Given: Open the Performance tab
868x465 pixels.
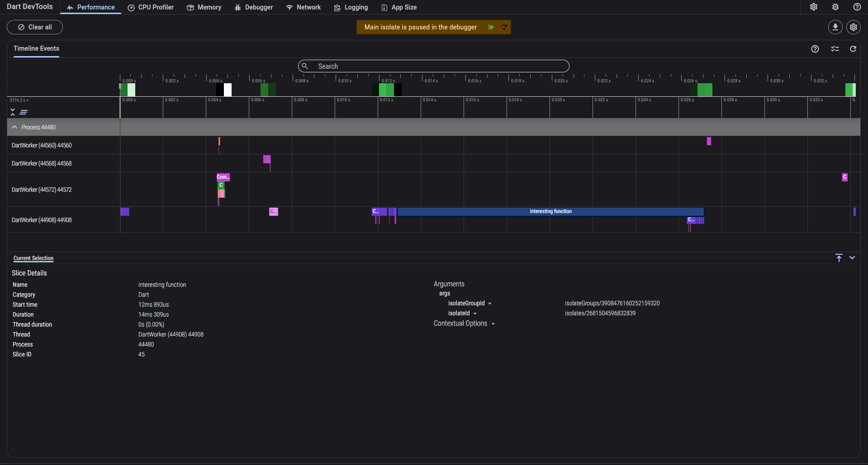Looking at the screenshot, I should tap(90, 7).
